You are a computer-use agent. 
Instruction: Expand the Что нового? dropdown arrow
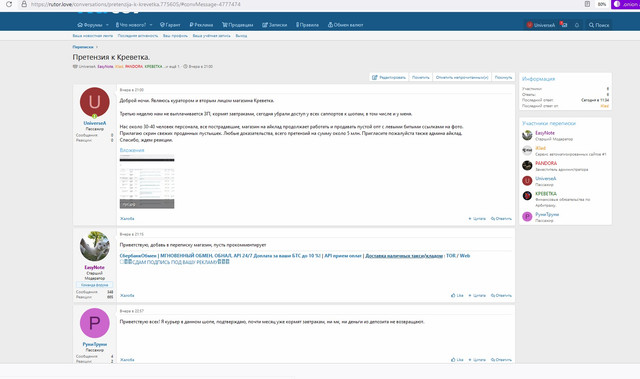151,25
